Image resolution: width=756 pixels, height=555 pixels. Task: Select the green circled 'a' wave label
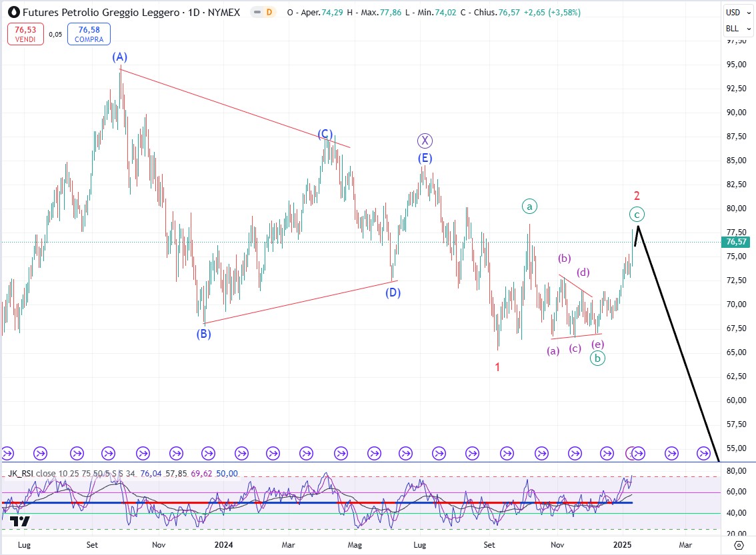tap(529, 207)
